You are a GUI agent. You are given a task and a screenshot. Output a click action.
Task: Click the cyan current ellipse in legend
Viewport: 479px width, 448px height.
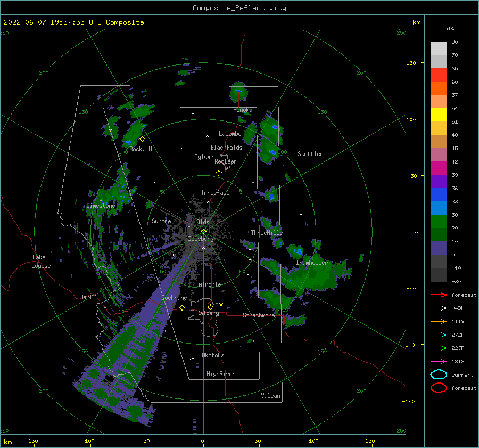point(439,374)
